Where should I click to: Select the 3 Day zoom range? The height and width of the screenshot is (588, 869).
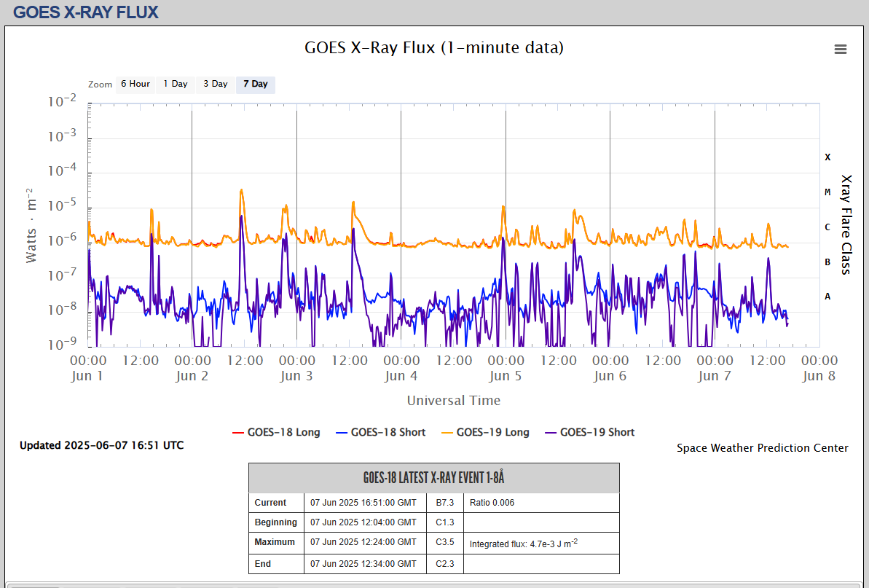tap(216, 85)
